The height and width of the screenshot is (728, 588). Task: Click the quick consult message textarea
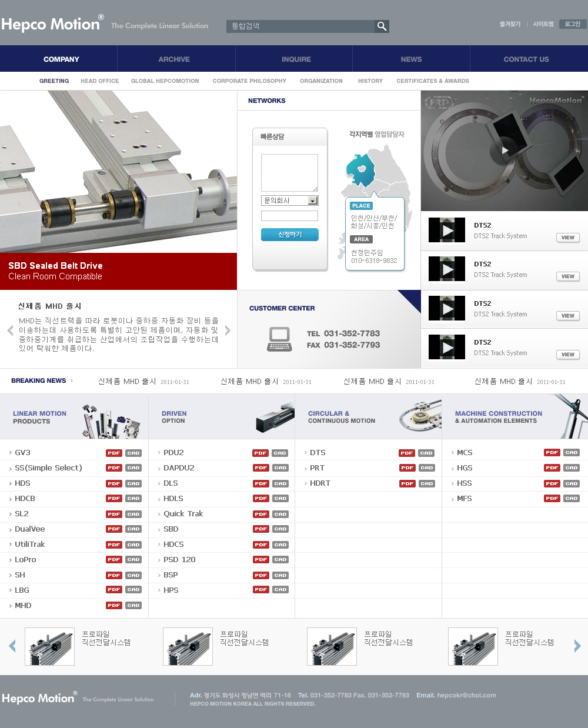(289, 173)
